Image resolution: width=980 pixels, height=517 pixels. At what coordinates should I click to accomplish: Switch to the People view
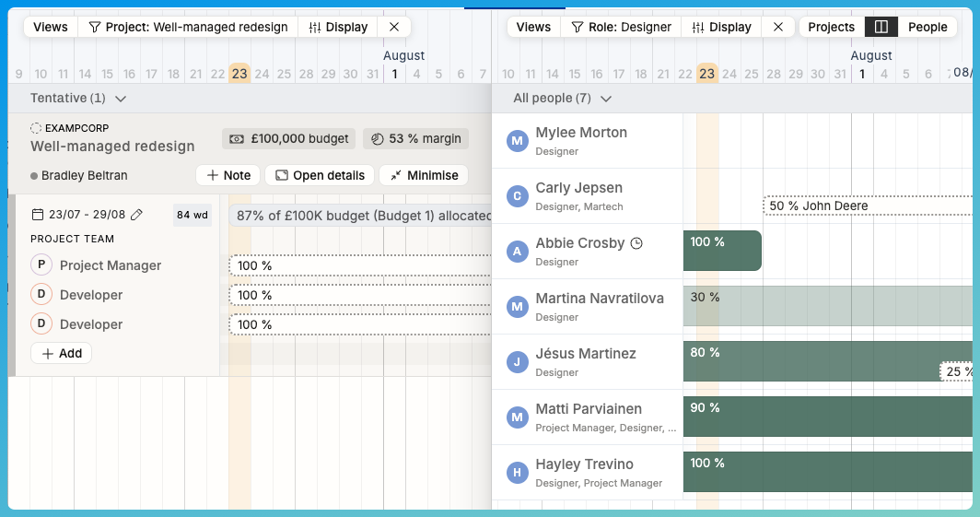[x=927, y=27]
